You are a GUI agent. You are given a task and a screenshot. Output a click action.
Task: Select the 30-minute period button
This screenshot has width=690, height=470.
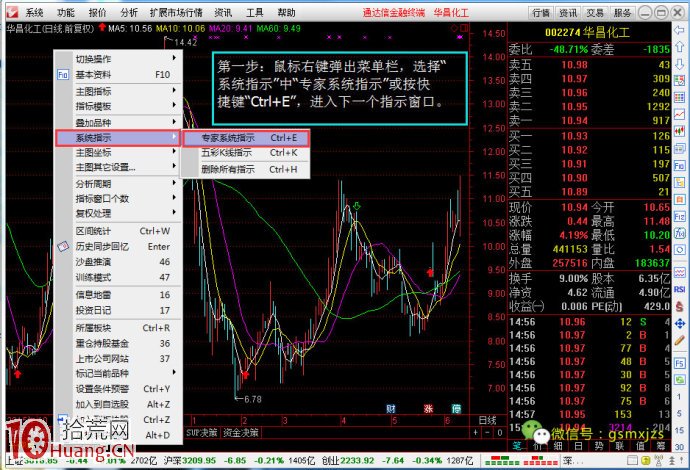point(679,447)
